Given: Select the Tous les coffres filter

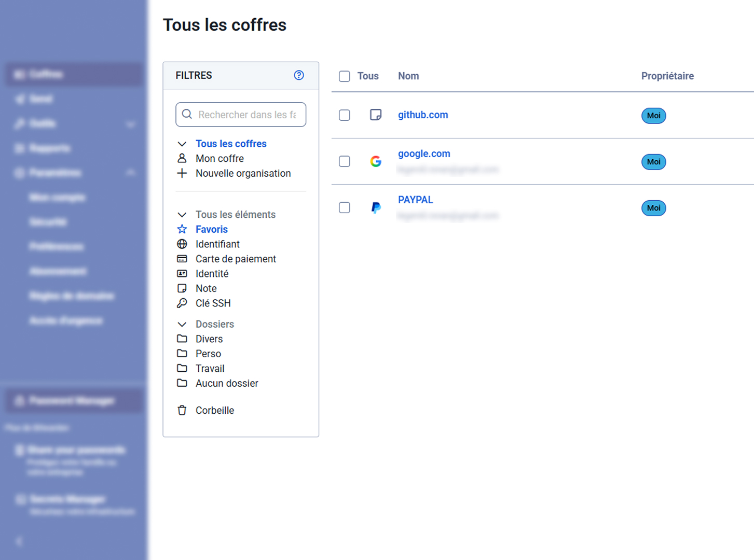Looking at the screenshot, I should (x=231, y=144).
